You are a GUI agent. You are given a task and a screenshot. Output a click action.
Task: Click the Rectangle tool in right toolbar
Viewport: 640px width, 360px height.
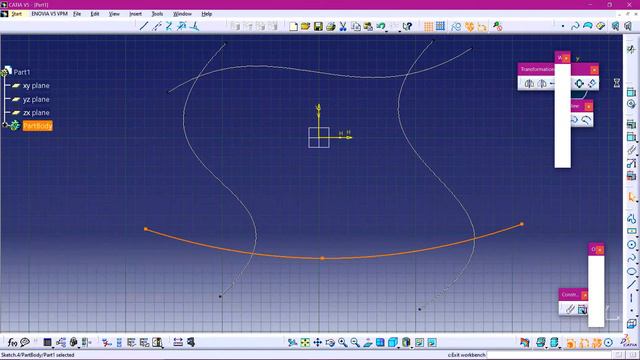pyautogui.click(x=631, y=231)
